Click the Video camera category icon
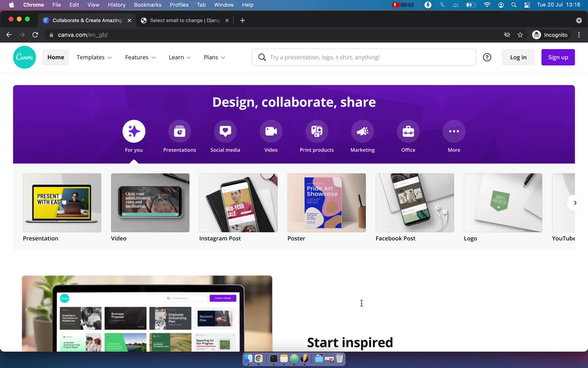Screen dimensions: 588x368 coord(271,131)
